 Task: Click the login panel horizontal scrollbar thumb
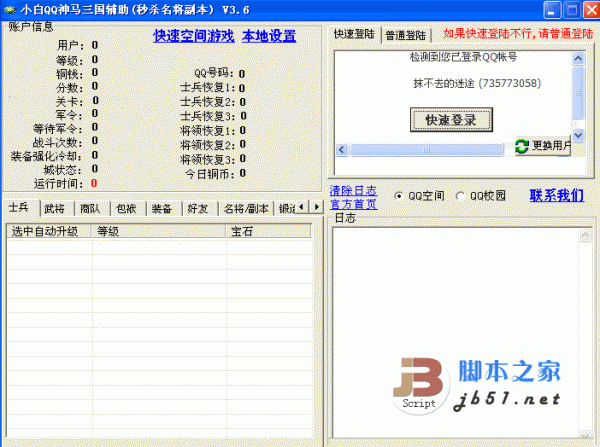click(427, 150)
